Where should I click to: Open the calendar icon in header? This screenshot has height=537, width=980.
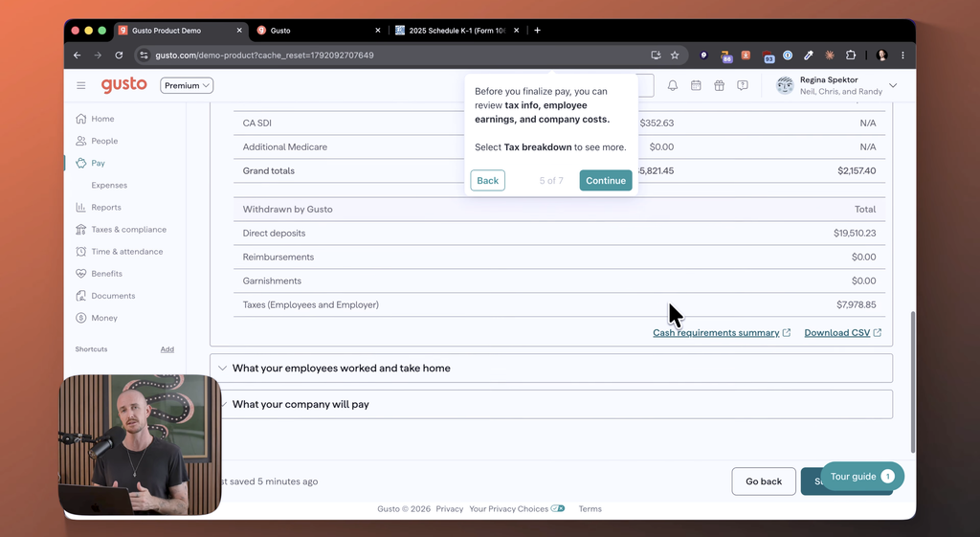tap(696, 85)
